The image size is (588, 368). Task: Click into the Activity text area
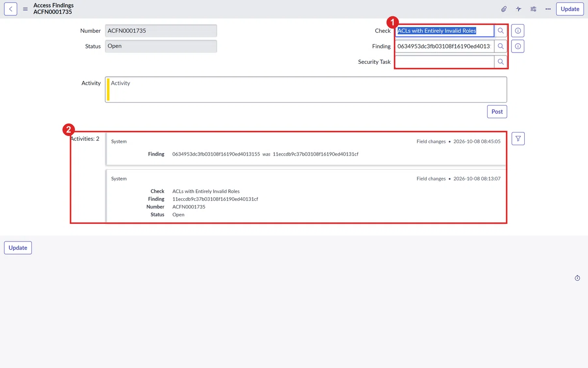306,89
